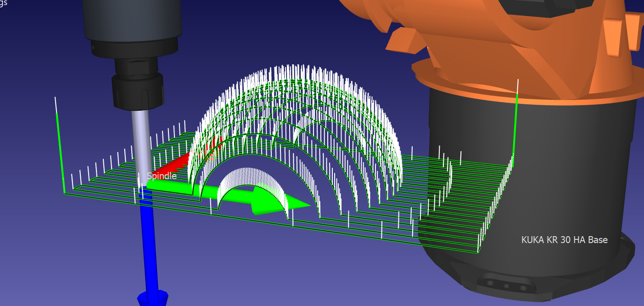Select the green Y-axis arrow

[x=230, y=197]
